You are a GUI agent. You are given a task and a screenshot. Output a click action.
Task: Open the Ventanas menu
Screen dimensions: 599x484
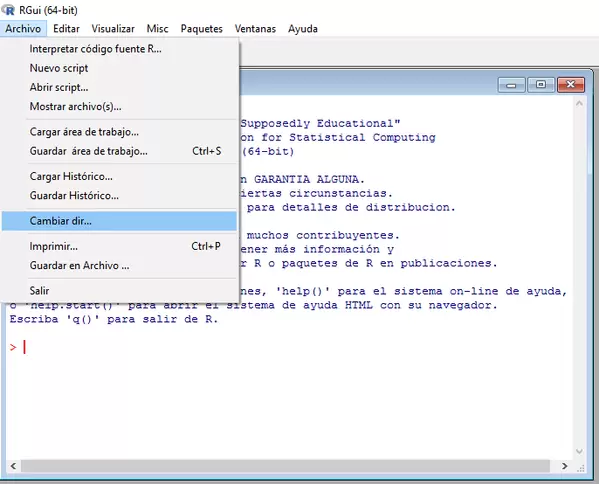(x=255, y=29)
